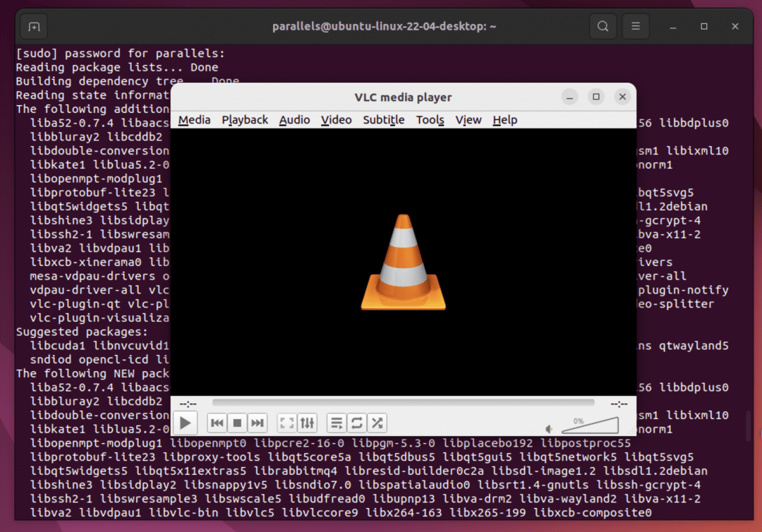The height and width of the screenshot is (532, 762).
Task: Toggle fullscreen video mode
Action: click(x=286, y=423)
